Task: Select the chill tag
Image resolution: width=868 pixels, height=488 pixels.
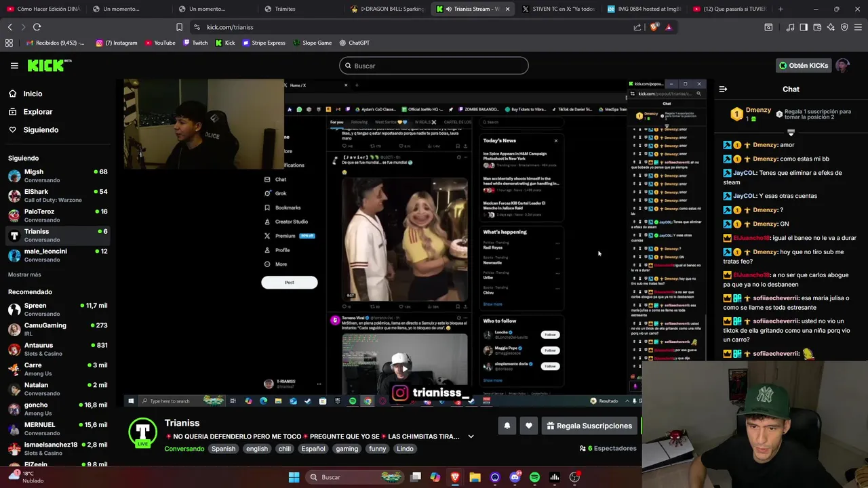Action: tap(285, 449)
